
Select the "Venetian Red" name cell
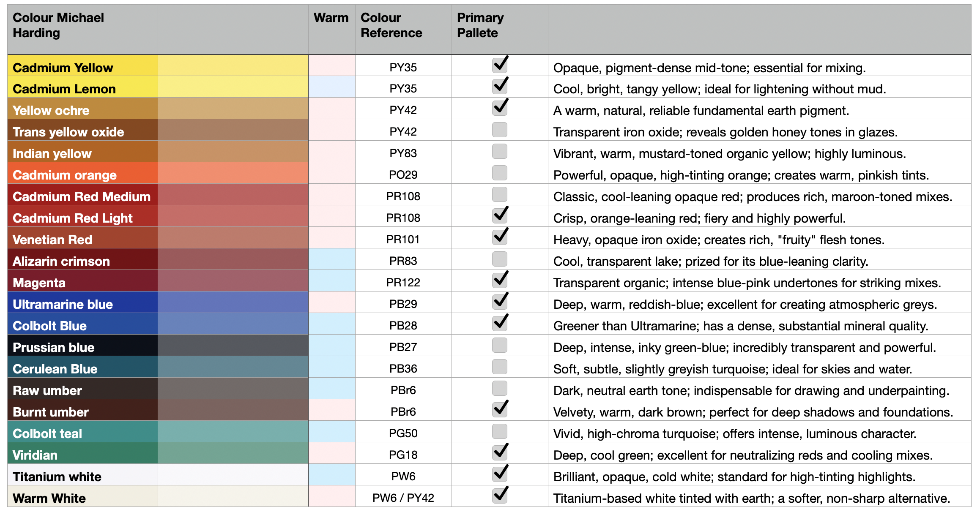tap(82, 237)
